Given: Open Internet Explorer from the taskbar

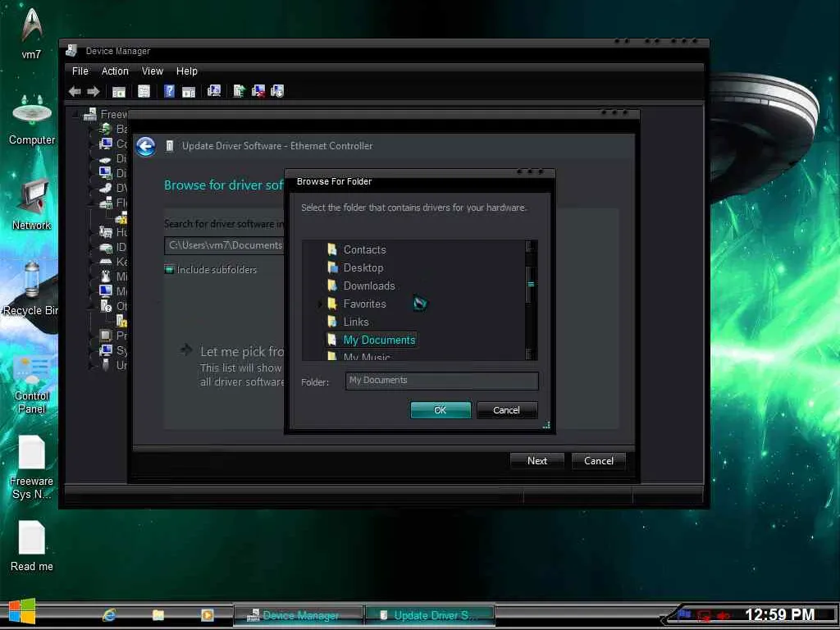Looking at the screenshot, I should click(109, 615).
